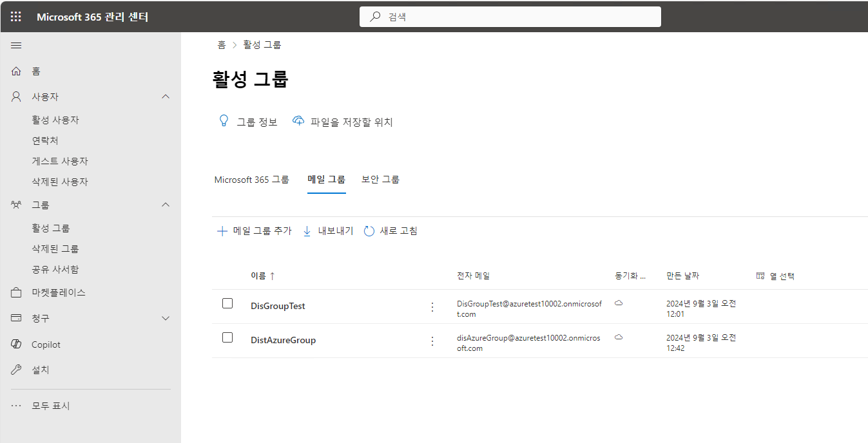Click the 동기화 column header

(x=631, y=276)
